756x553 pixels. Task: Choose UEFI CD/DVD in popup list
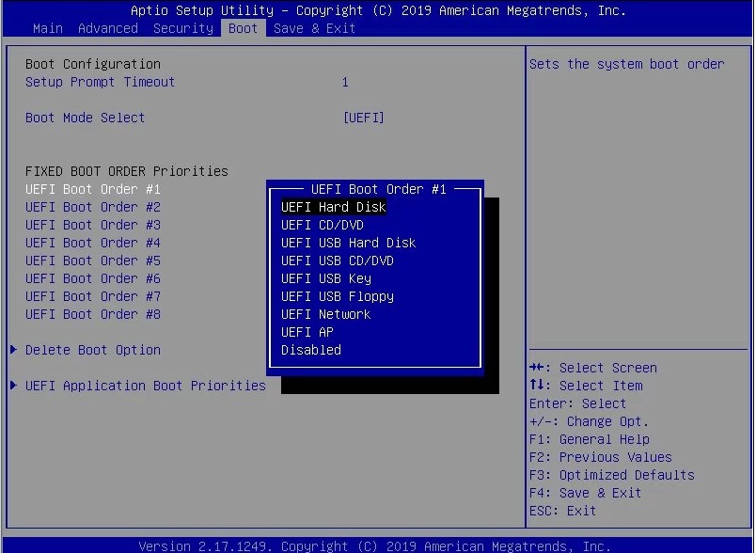click(323, 225)
